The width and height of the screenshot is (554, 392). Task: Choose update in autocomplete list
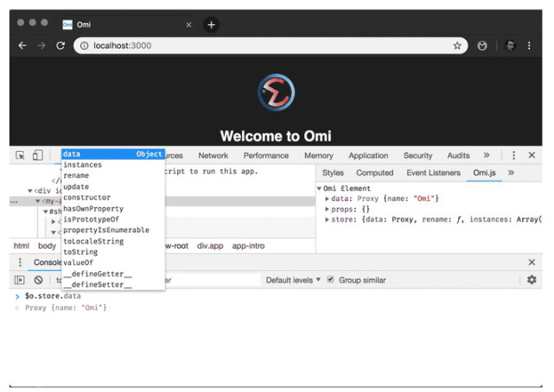[x=113, y=187]
